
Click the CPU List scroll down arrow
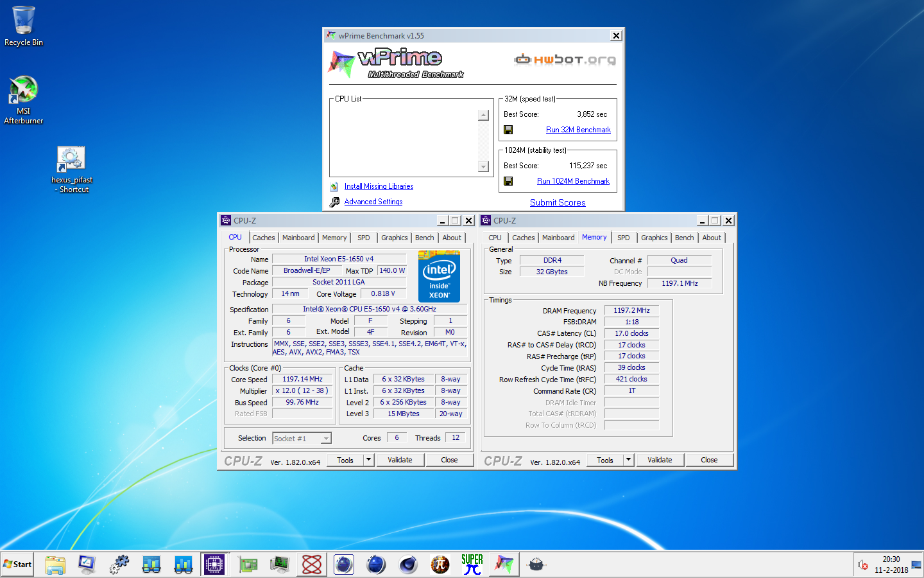click(484, 167)
